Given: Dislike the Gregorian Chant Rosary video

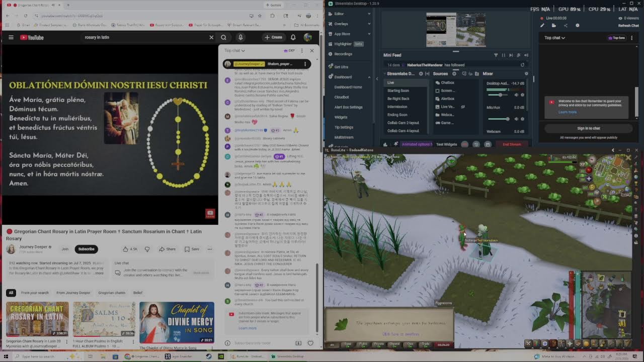Looking at the screenshot, I should 147,249.
